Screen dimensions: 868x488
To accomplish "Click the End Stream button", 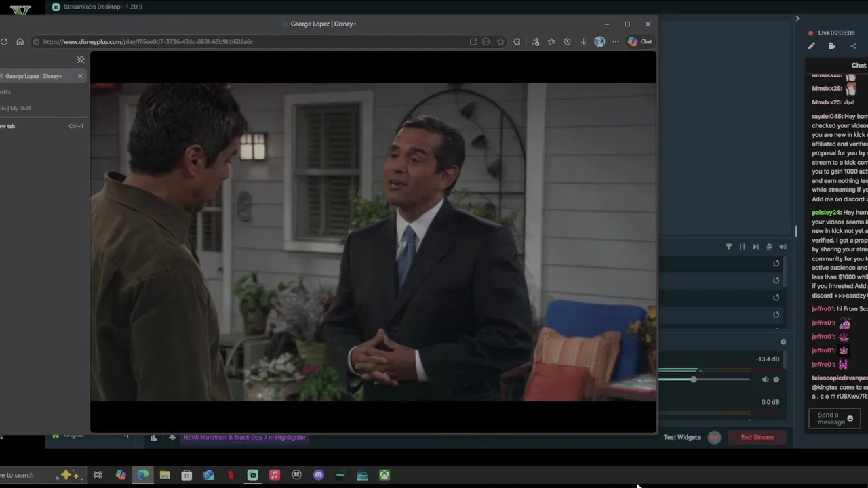I will pyautogui.click(x=757, y=437).
